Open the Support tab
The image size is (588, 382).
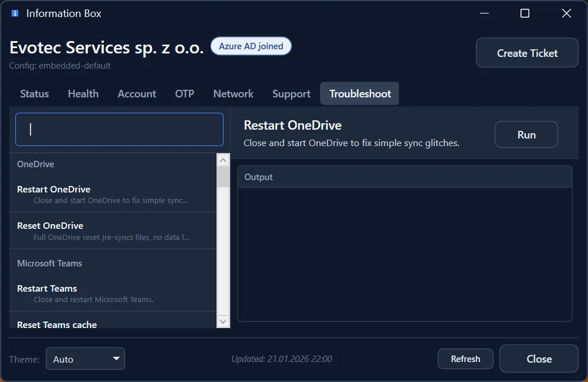pyautogui.click(x=292, y=94)
